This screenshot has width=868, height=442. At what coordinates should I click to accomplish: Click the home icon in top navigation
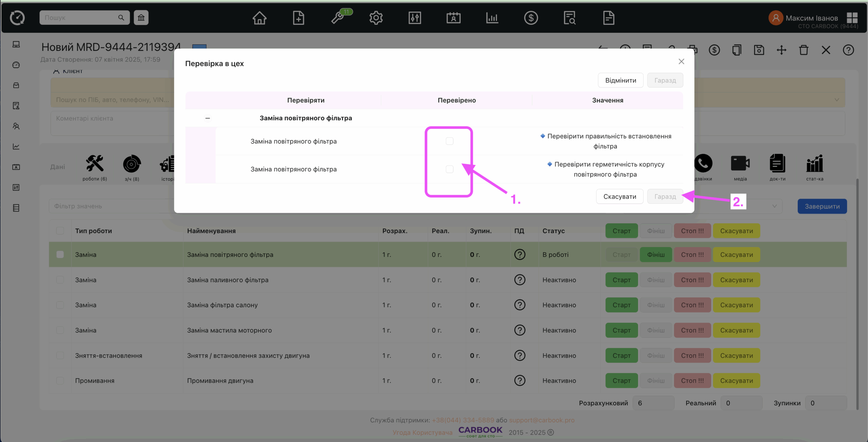tap(259, 18)
